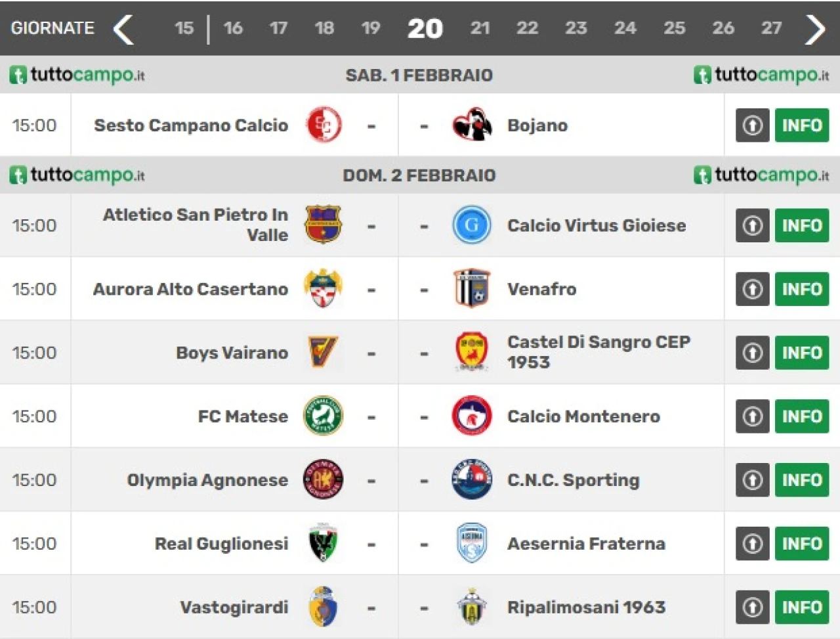Select giornata 19
Viewport: 840px width, 639px height.
(x=371, y=28)
